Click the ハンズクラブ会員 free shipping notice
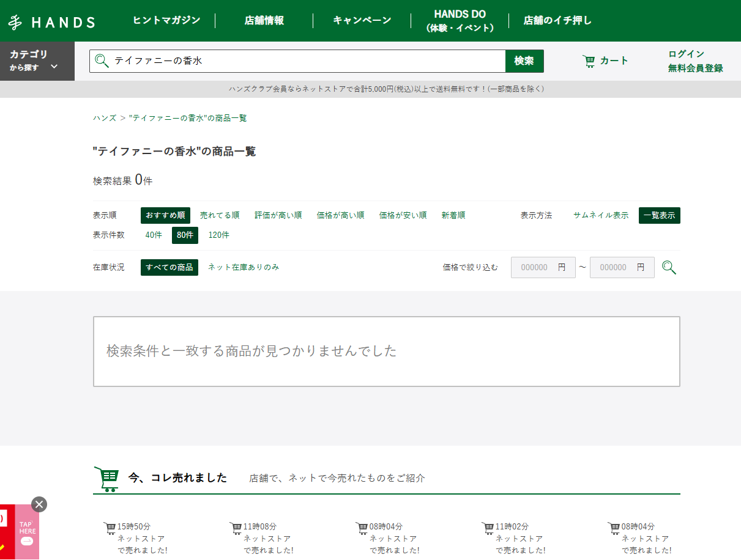 coord(386,89)
